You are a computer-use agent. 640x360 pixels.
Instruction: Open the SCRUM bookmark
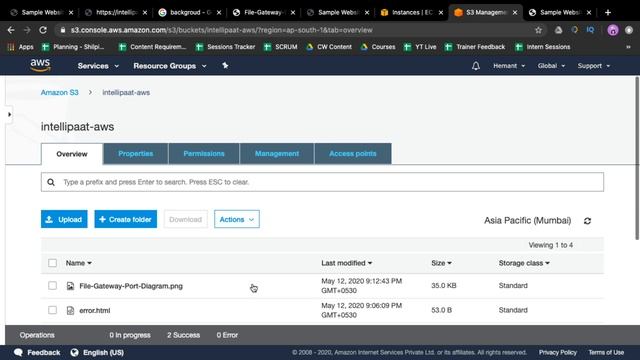click(x=281, y=47)
